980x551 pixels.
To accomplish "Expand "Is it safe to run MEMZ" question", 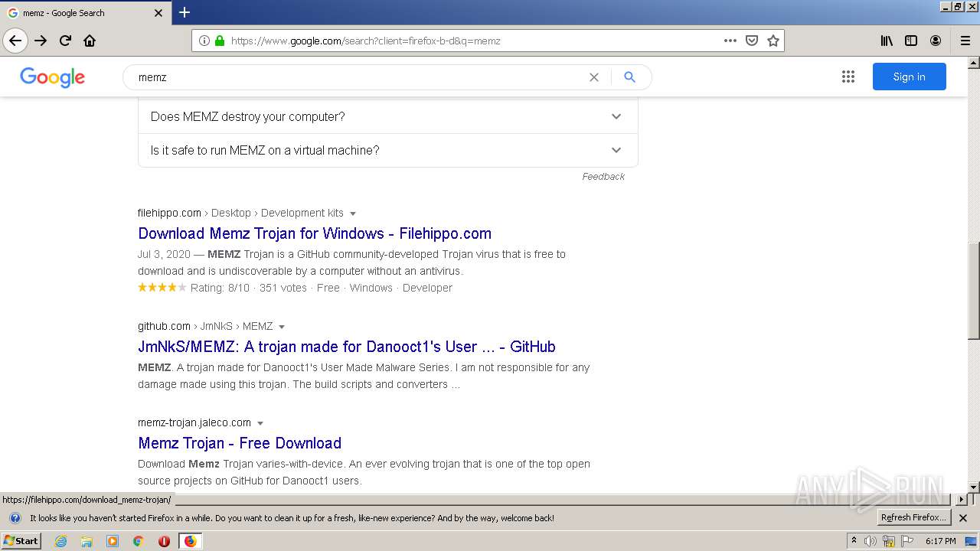I will (388, 150).
